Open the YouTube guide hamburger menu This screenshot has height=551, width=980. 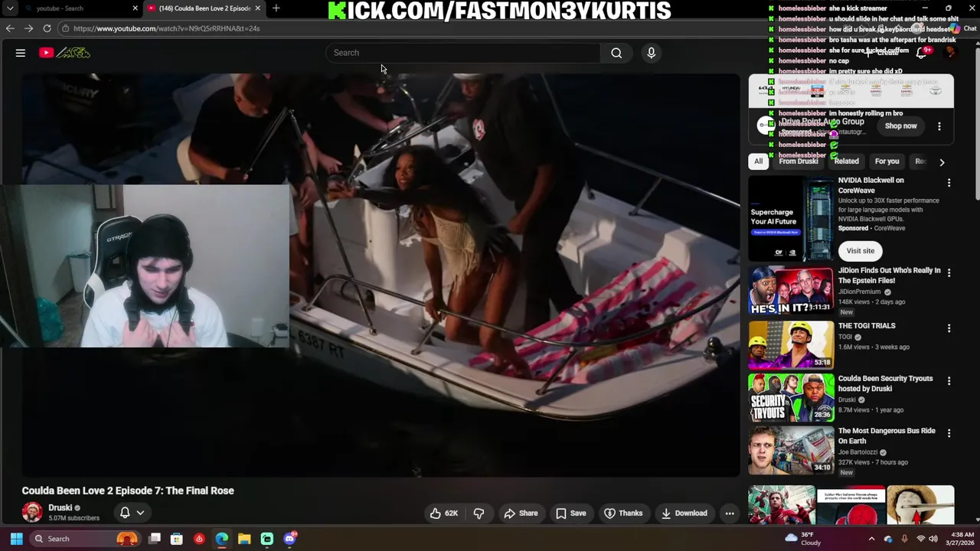click(x=21, y=53)
